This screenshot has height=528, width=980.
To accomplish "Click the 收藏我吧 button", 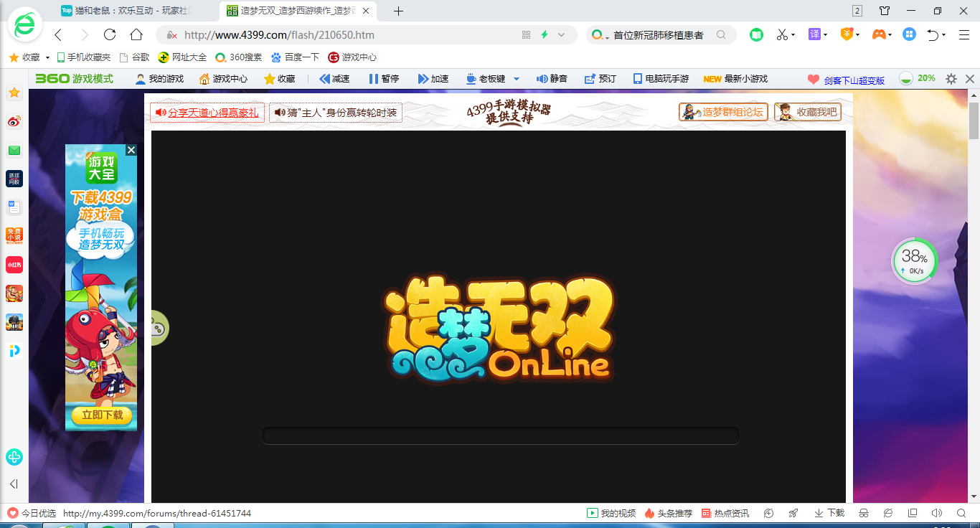I will click(x=808, y=112).
